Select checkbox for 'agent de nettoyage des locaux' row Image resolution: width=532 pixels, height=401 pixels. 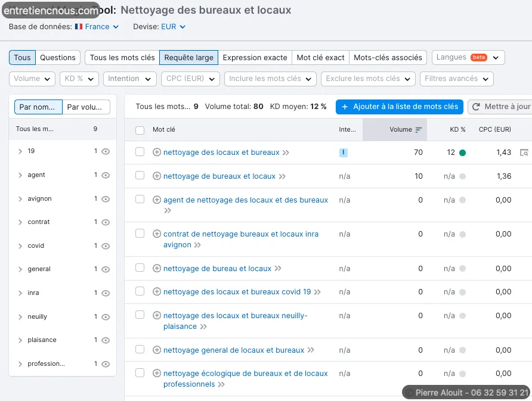[140, 200]
